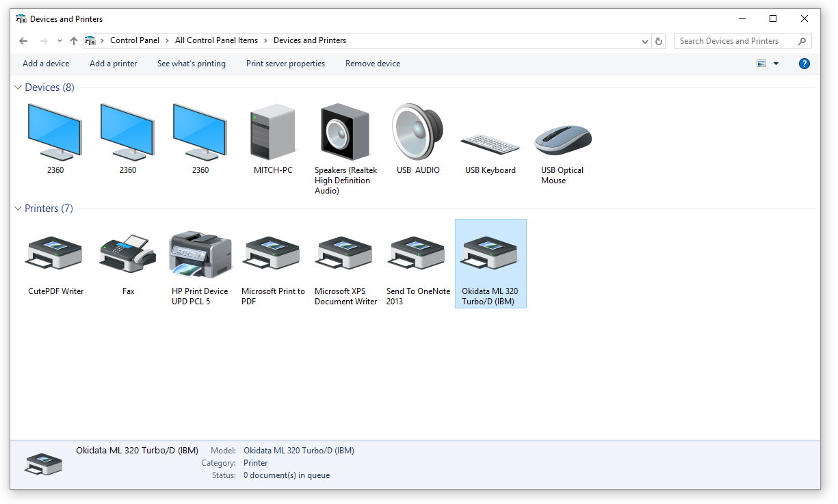Navigate to All Control Panel Items breadcrumb
This screenshot has height=504, width=838.
(216, 40)
